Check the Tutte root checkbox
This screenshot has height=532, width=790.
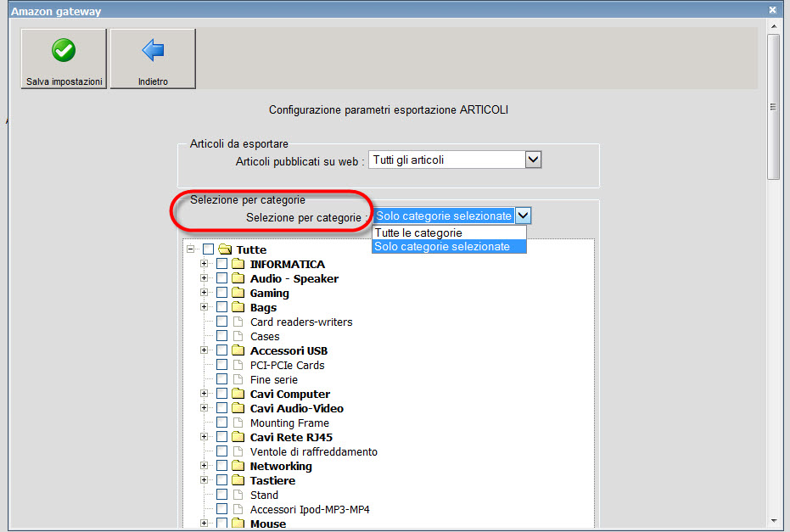[x=209, y=249]
